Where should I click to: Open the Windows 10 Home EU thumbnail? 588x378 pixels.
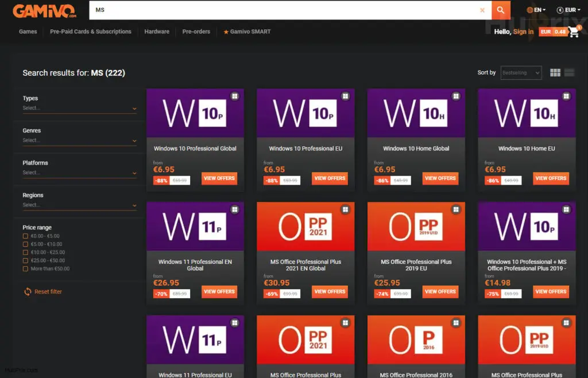(x=527, y=113)
